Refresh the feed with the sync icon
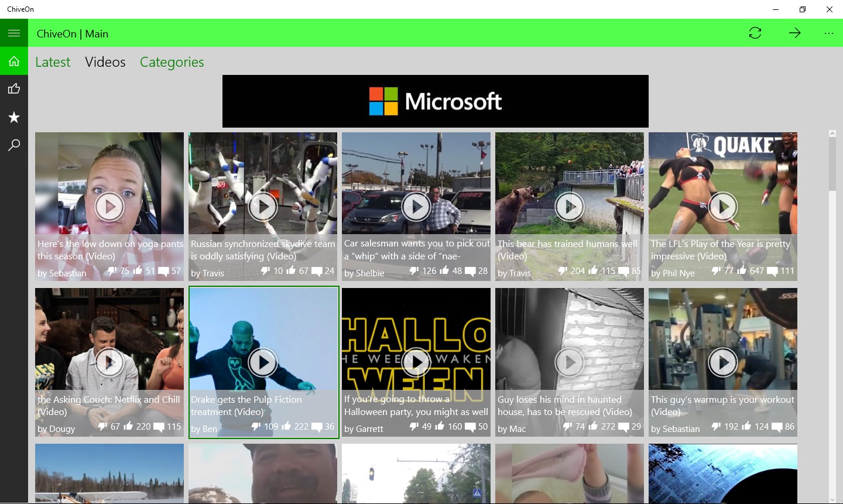This screenshot has height=504, width=843. pos(755,33)
